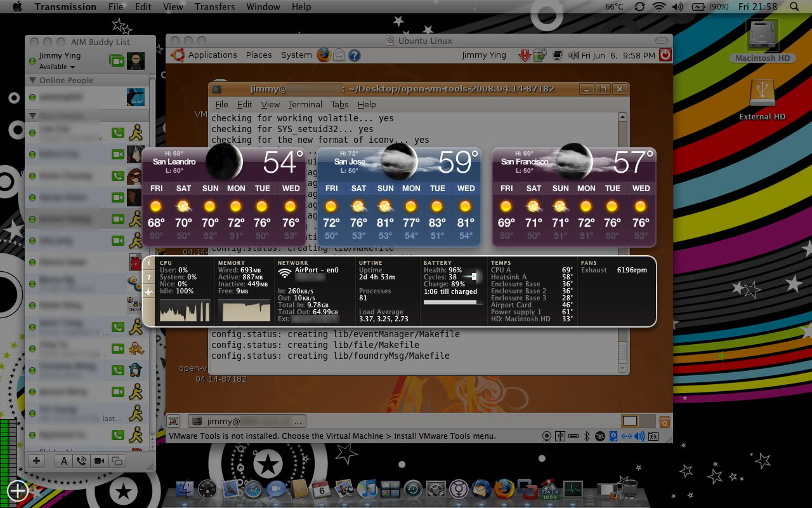This screenshot has width=812, height=508.
Task: Open Dashboard gauge icon in Dock
Action: [207, 490]
